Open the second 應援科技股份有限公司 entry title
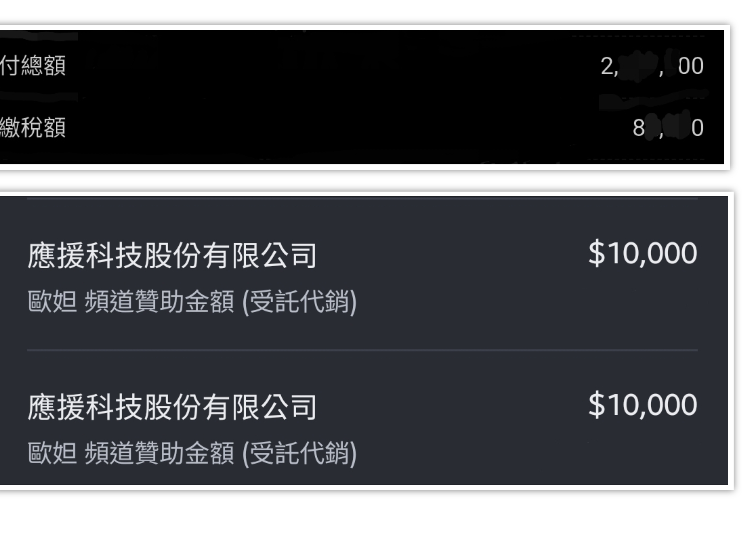747x560 pixels. tap(172, 407)
